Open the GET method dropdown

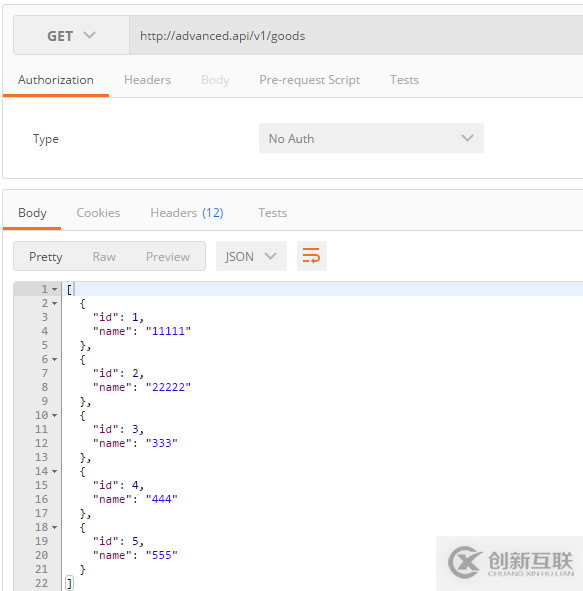click(x=71, y=36)
